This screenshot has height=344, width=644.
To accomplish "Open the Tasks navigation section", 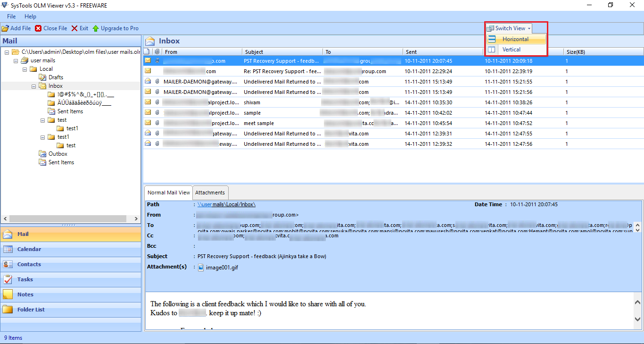I will 71,279.
